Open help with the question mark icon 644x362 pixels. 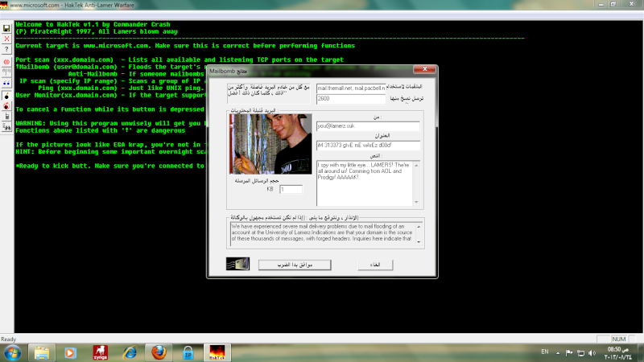click(x=6, y=49)
